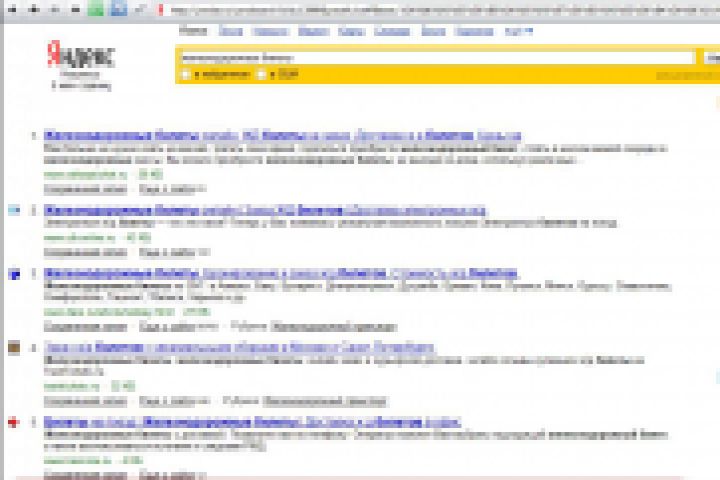Open the saved copy link under second result
The width and height of the screenshot is (720, 480).
(85, 252)
